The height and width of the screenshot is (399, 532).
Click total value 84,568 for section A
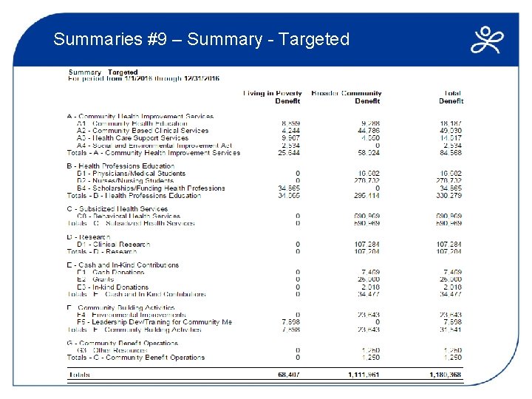(451, 153)
